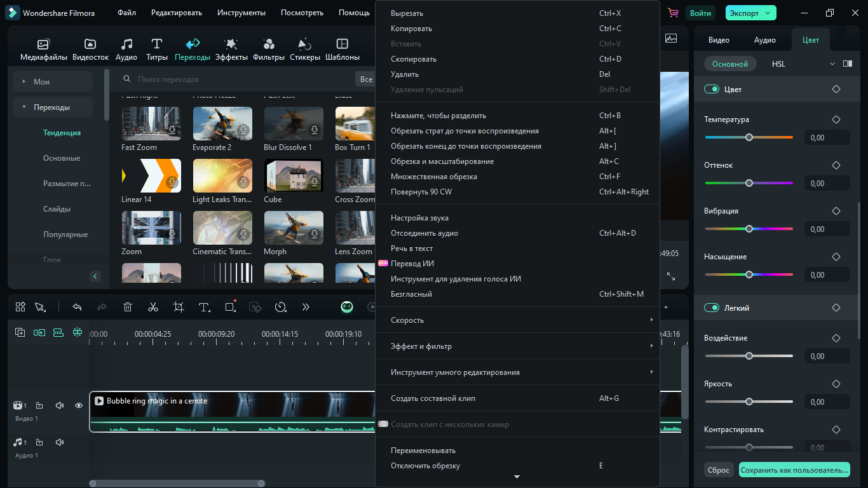
Task: Expand the Скорость submenu
Action: [x=517, y=320]
